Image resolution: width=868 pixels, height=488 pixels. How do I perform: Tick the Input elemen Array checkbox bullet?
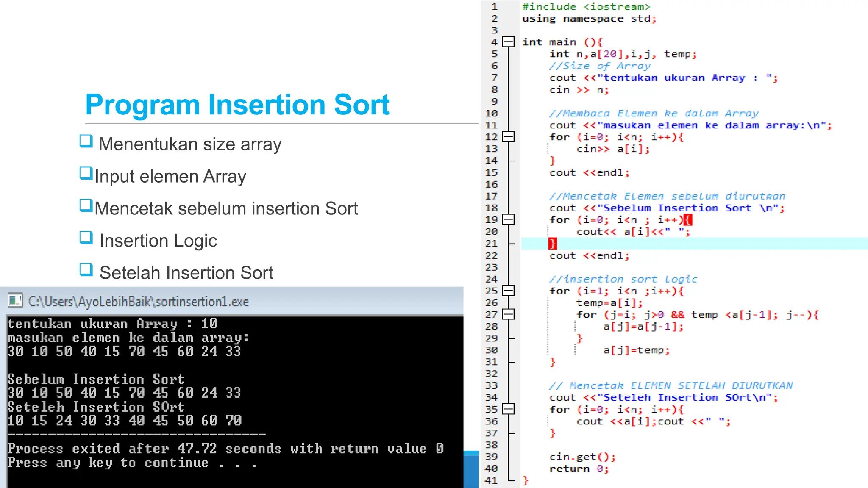click(86, 173)
